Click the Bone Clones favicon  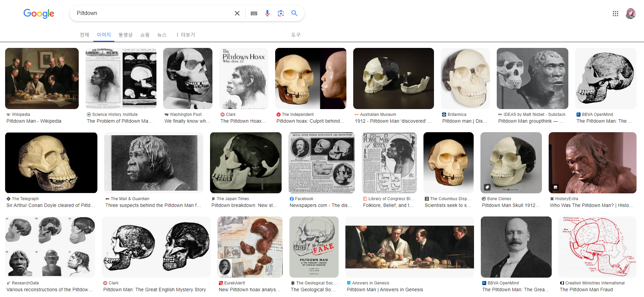click(484, 199)
